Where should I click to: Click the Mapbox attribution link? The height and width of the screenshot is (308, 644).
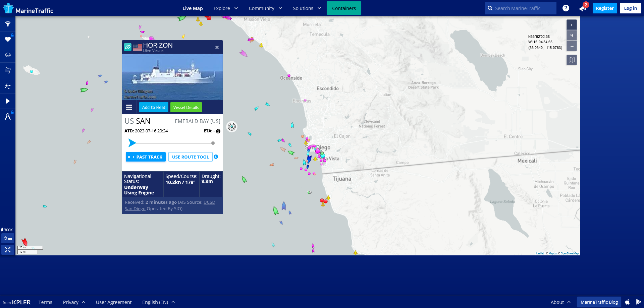[553, 253]
